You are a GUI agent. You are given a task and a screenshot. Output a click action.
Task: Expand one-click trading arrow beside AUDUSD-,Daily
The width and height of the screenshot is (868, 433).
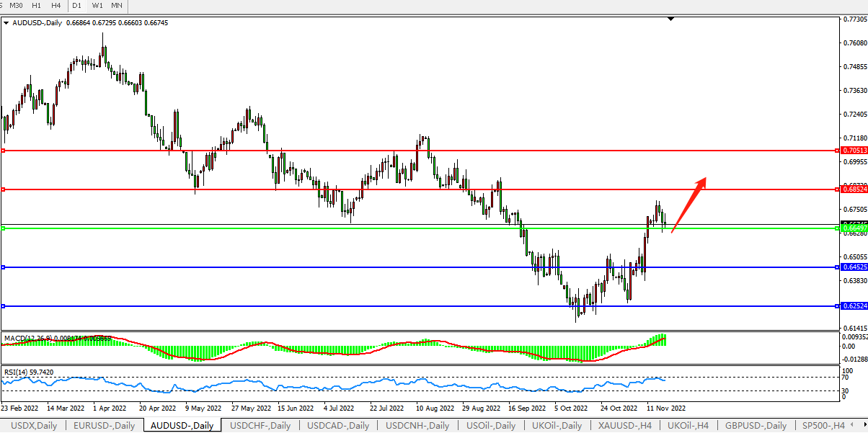point(6,23)
